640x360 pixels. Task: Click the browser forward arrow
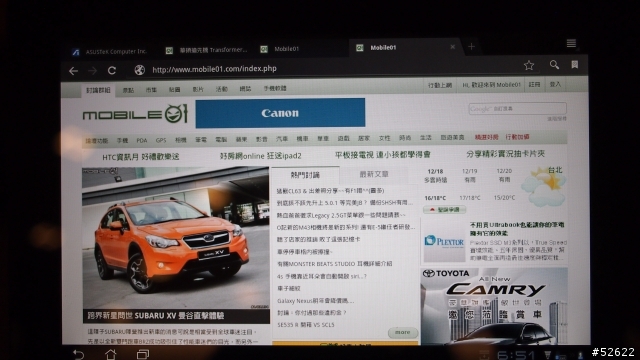coord(93,71)
